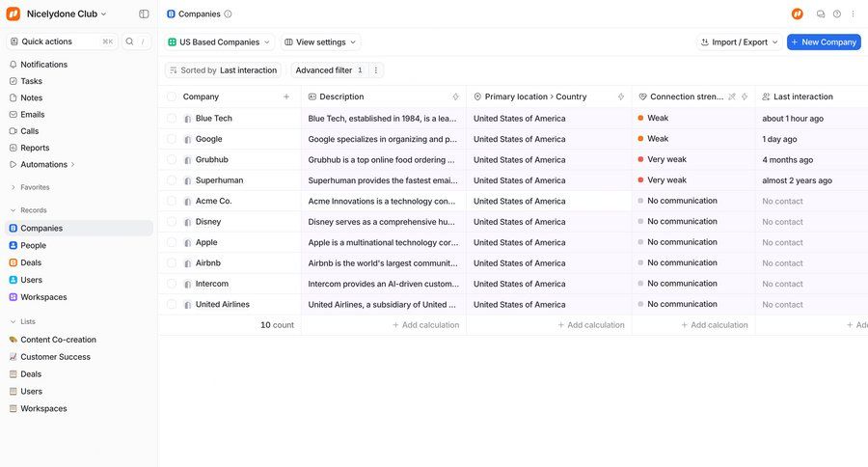Click the hidden-eye icon in Connection strength header
The width and height of the screenshot is (868, 467).
pos(732,96)
